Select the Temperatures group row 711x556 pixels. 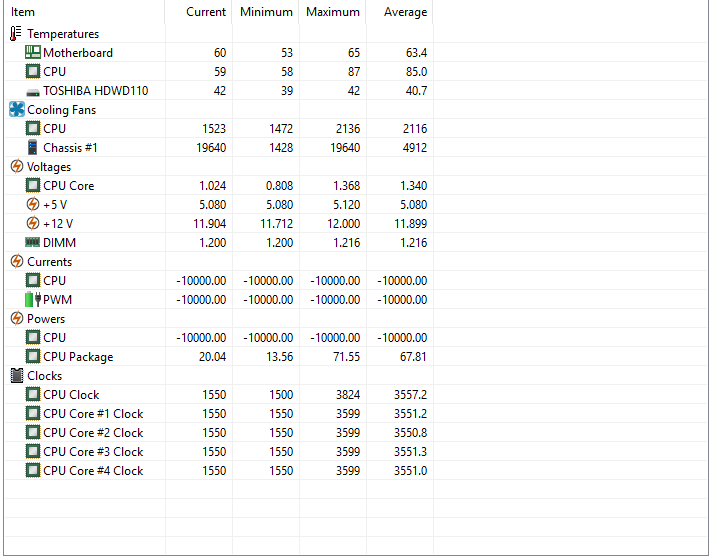[x=63, y=34]
